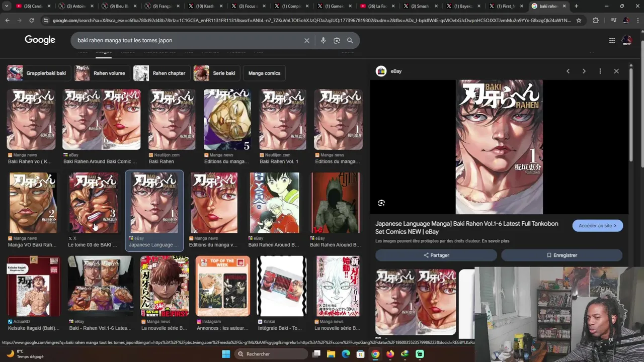Select the "Rahen chapter" filter chip
The image size is (644, 362).
pyautogui.click(x=162, y=73)
